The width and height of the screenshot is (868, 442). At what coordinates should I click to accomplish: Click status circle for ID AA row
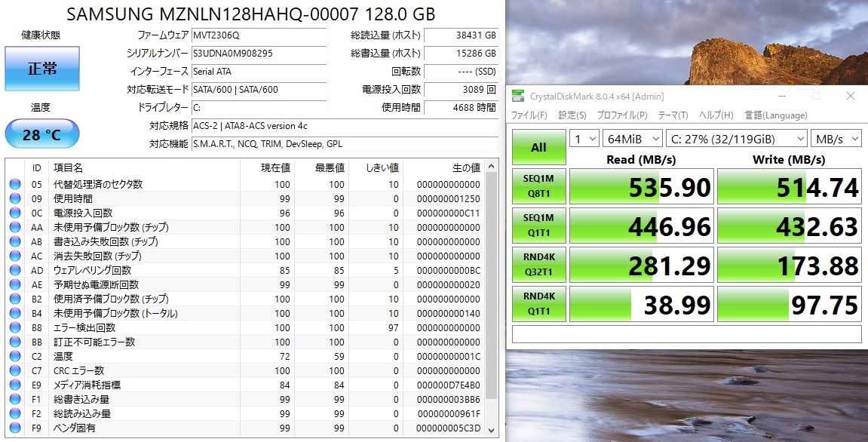point(15,227)
